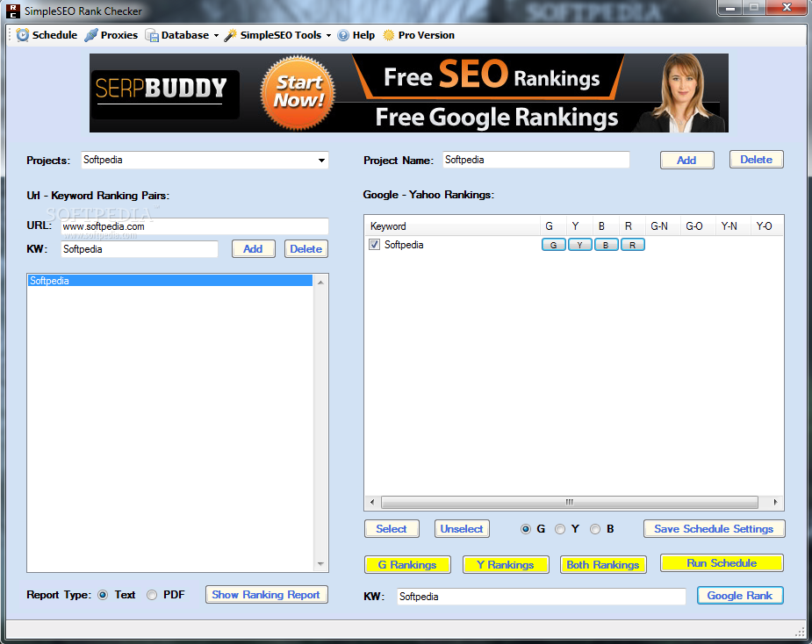Click the Help question mark icon
The height and width of the screenshot is (644, 812).
[343, 35]
